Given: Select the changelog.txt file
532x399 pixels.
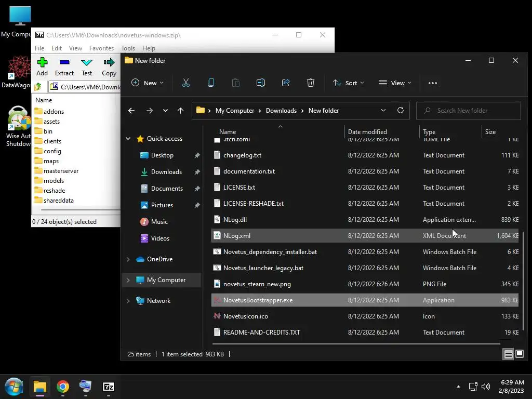Looking at the screenshot, I should point(365,155).
